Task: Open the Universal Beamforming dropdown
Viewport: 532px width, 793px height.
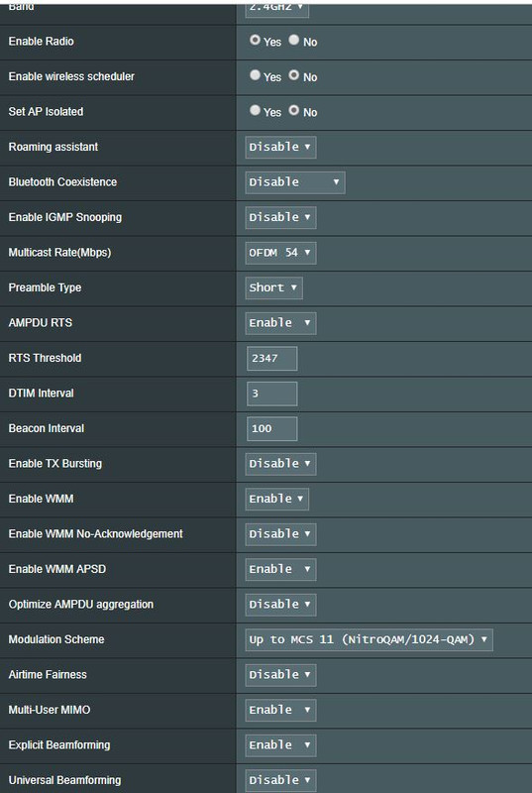Action: [280, 780]
